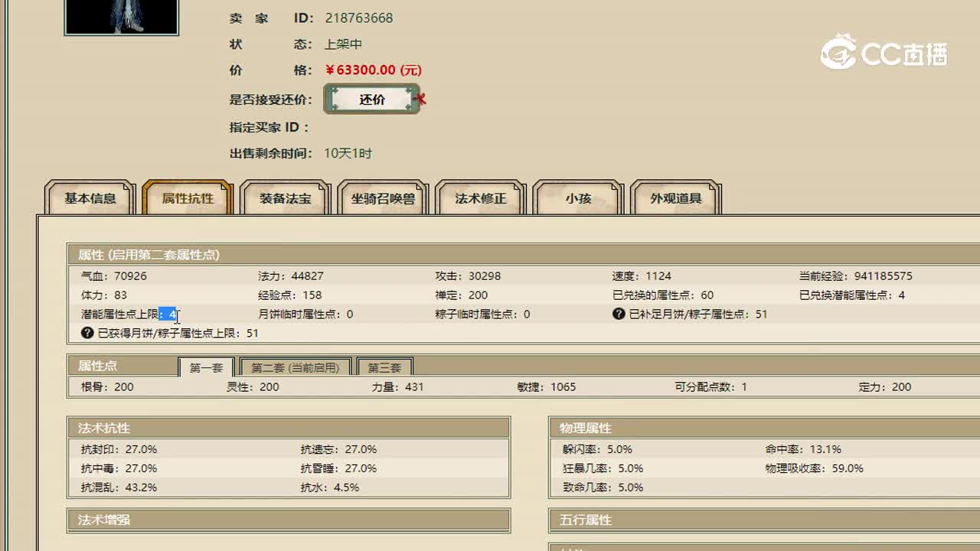
Task: Click help icon beside 已补足月饼/粽子属性点
Action: 619,314
